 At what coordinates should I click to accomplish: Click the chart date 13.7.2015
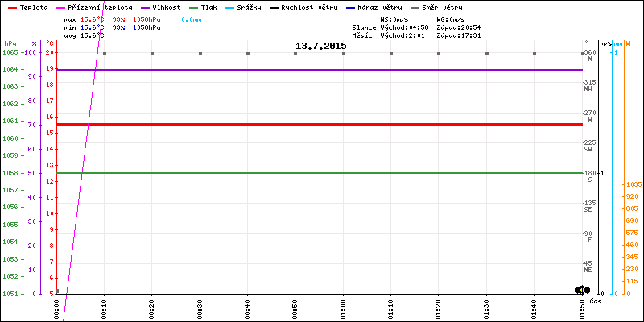point(320,46)
